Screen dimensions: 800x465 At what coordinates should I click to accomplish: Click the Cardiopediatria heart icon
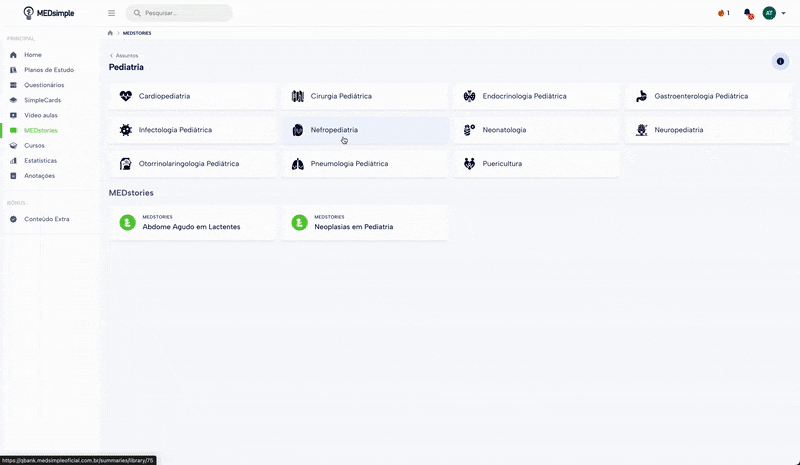tap(126, 96)
